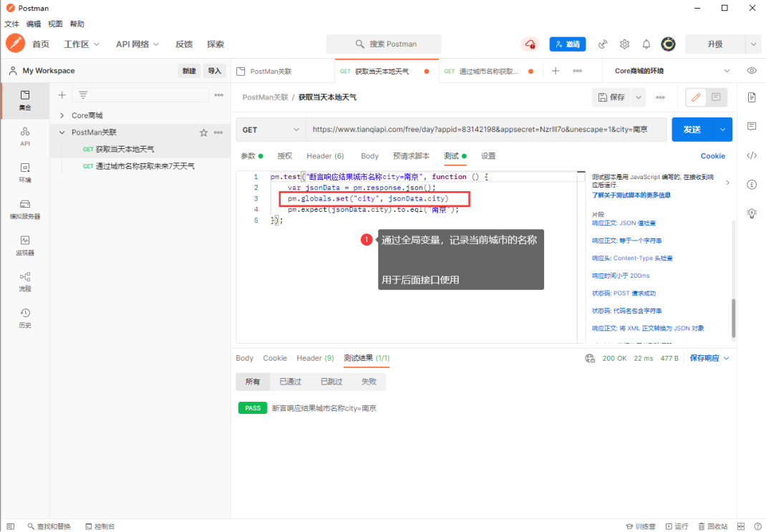Viewport: 766px width, 532px height.
Task: Open the documentation icon in right sidebar
Action: (x=752, y=97)
